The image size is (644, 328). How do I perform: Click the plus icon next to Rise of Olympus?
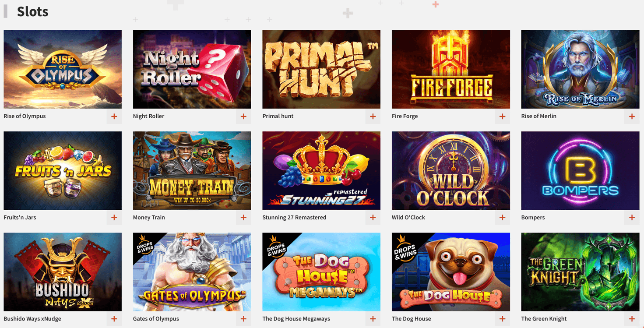pos(114,116)
